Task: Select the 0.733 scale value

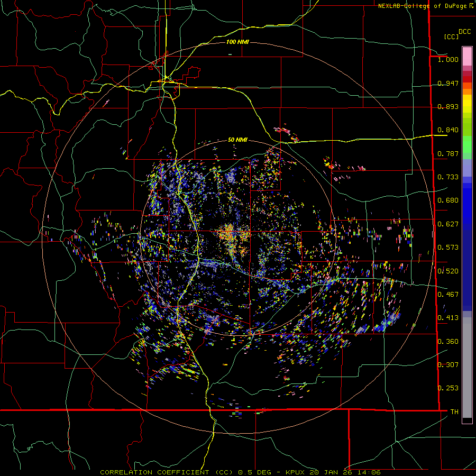Action: click(x=448, y=177)
